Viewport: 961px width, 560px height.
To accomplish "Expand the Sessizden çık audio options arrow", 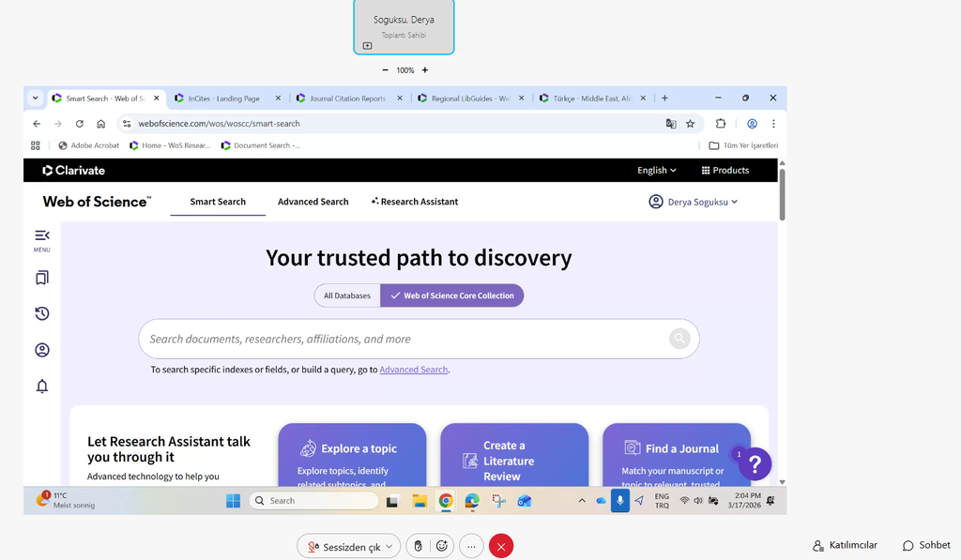I will 389,546.
